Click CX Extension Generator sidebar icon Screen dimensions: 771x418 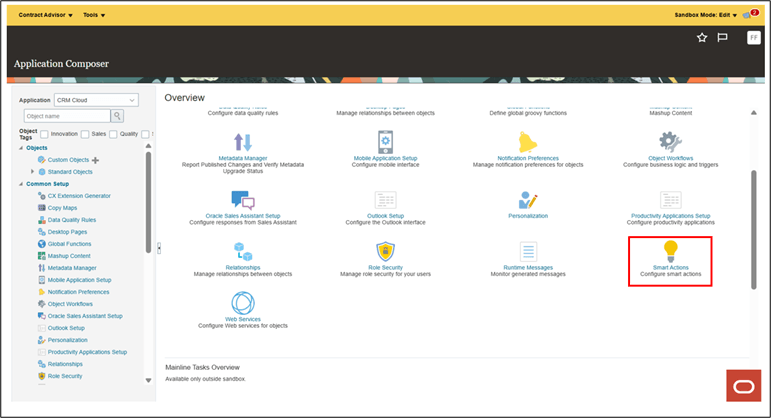(42, 196)
